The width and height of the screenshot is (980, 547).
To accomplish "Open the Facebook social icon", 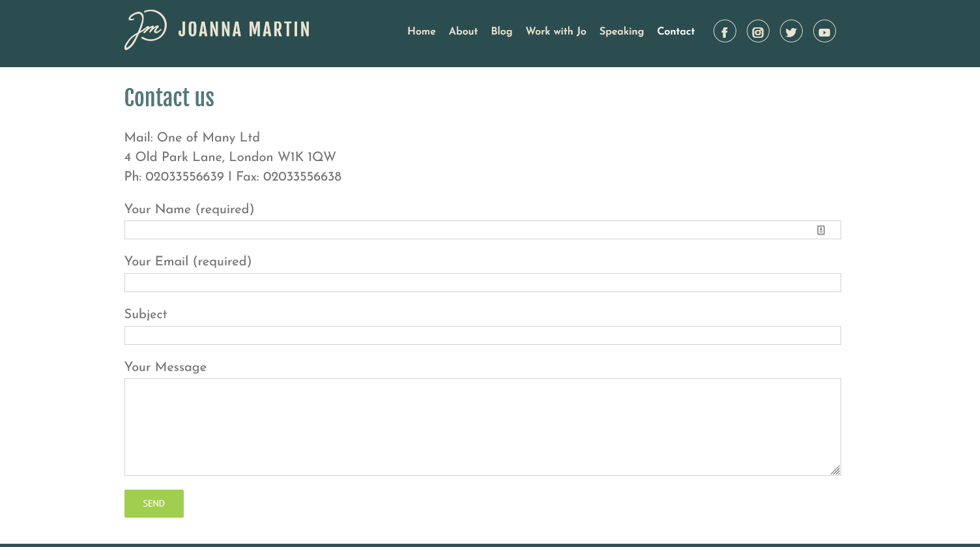I will tap(725, 31).
